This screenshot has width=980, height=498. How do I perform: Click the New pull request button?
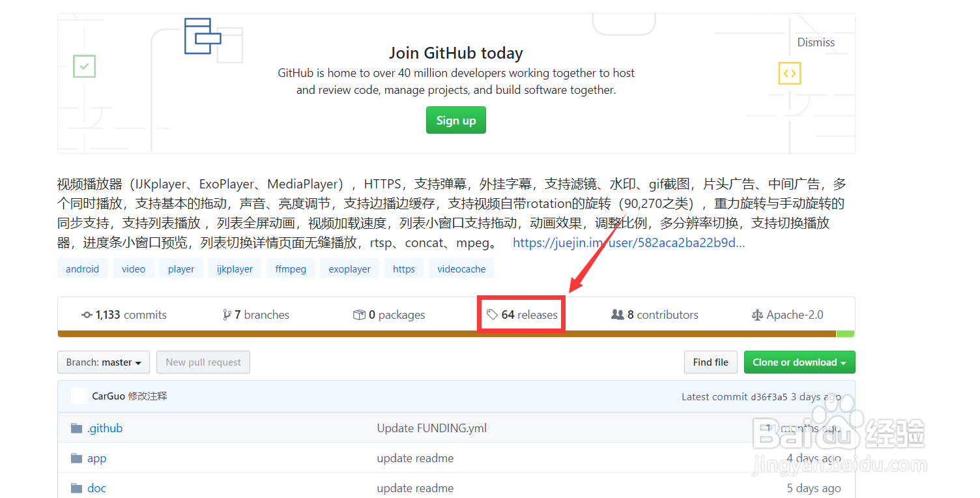203,362
